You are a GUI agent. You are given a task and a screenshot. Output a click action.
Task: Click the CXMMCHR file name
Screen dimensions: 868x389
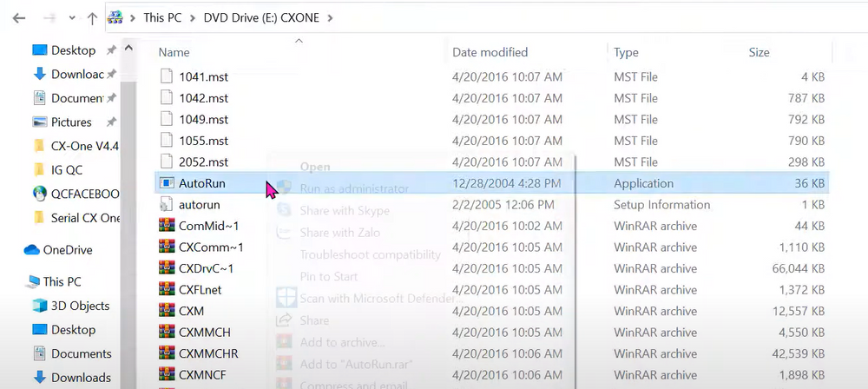208,353
